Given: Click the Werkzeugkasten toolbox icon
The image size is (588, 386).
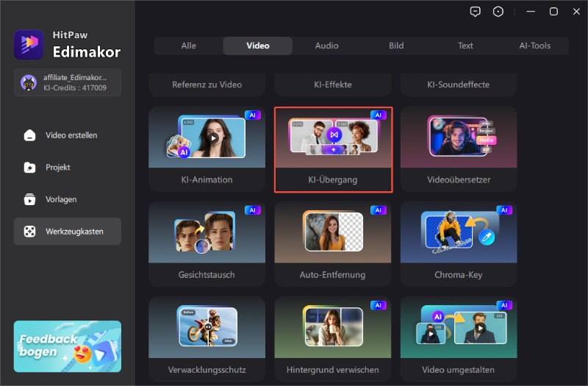Looking at the screenshot, I should click(x=29, y=232).
